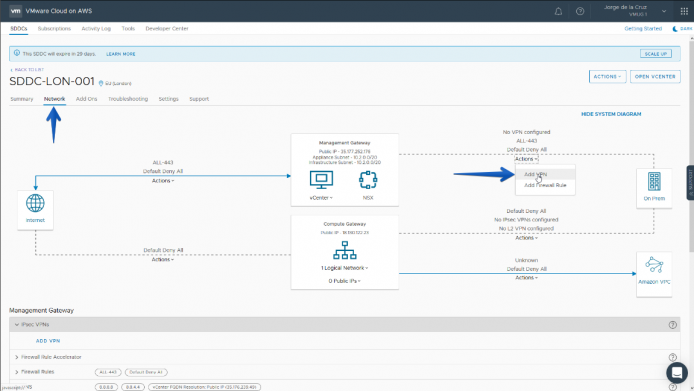
Task: Toggle the Dark theme moon icon
Action: 675,29
